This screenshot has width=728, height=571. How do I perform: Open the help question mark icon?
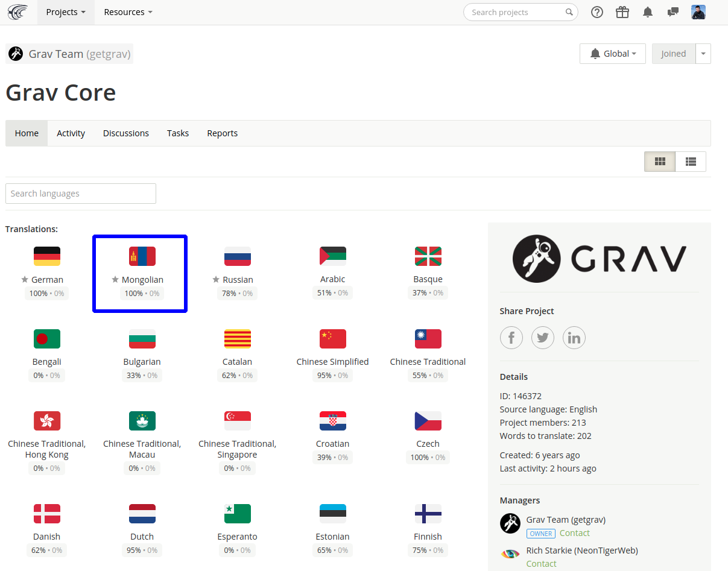pos(597,12)
